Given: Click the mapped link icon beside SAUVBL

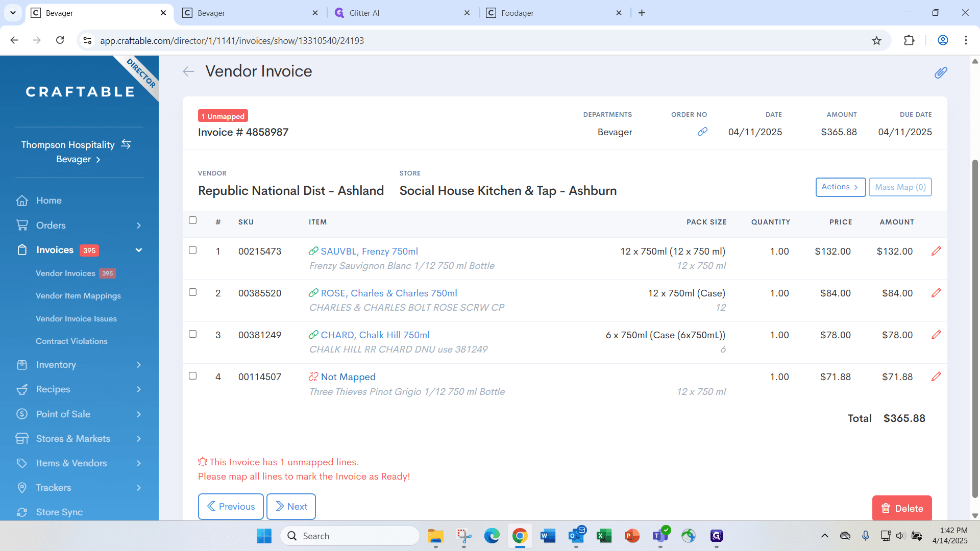Looking at the screenshot, I should tap(313, 251).
